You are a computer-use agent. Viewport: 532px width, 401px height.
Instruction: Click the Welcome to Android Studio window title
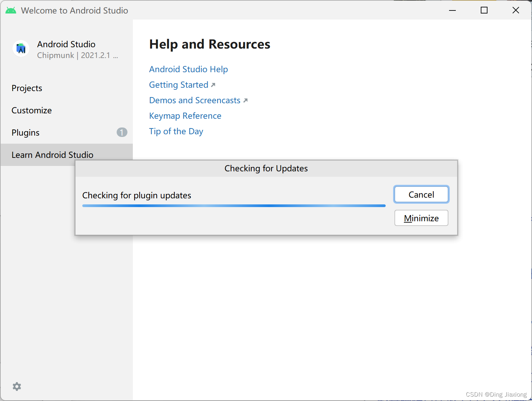click(75, 10)
